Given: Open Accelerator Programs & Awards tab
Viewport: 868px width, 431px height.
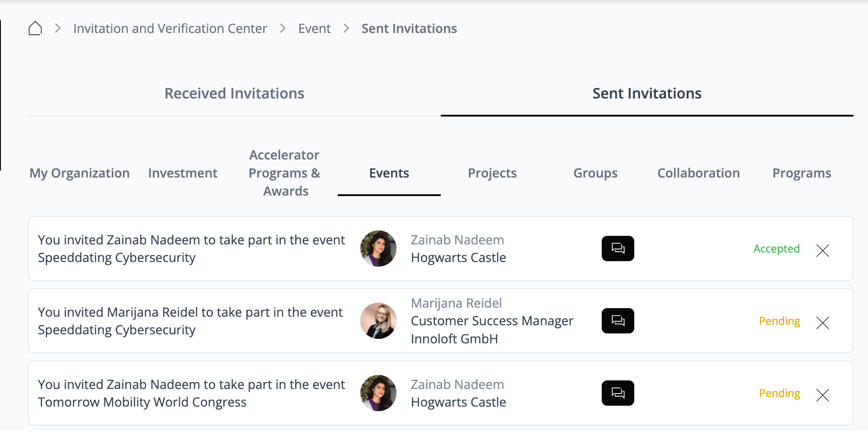Looking at the screenshot, I should (x=285, y=173).
